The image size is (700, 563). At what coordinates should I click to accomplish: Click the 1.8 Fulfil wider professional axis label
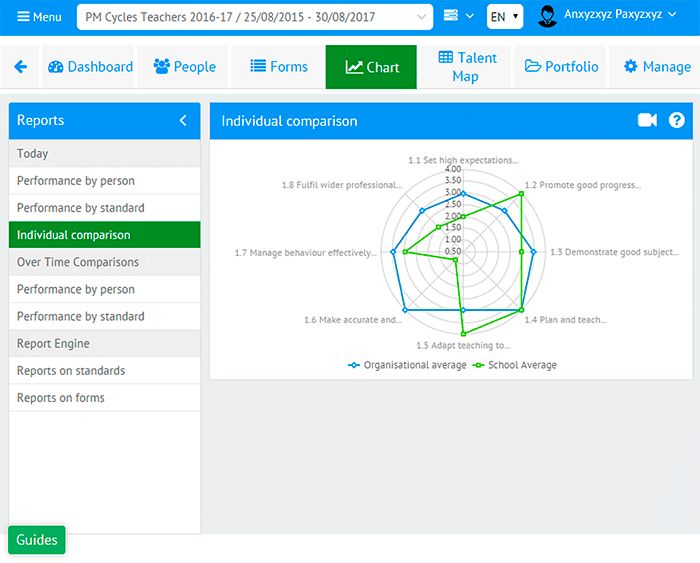coord(342,185)
